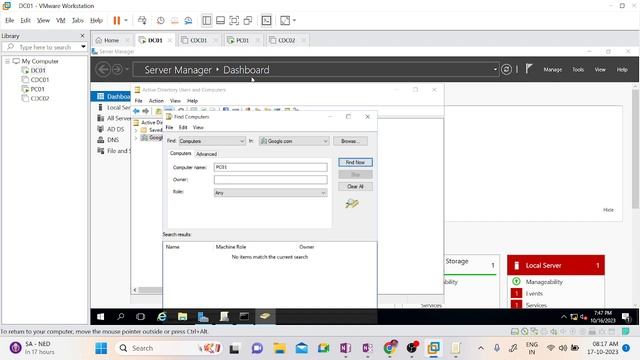Open the Snapshot Manager toolbar icon
This screenshot has height=360, width=640.
188,20
